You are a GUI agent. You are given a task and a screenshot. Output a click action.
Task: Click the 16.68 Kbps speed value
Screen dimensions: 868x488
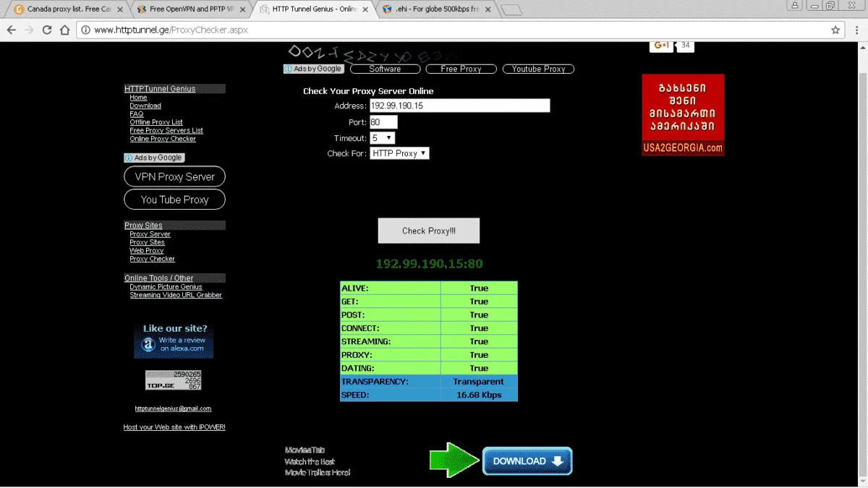(479, 395)
